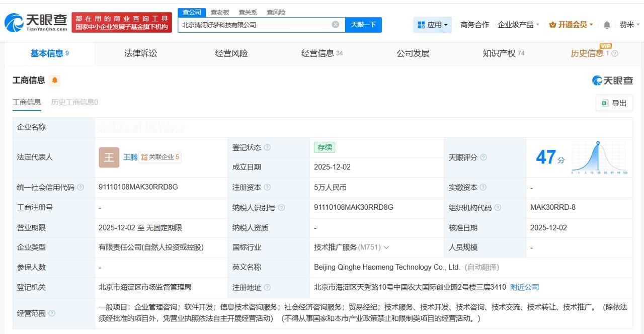644x334 pixels.
Task: Click the 导出 export button
Action: tap(614, 103)
